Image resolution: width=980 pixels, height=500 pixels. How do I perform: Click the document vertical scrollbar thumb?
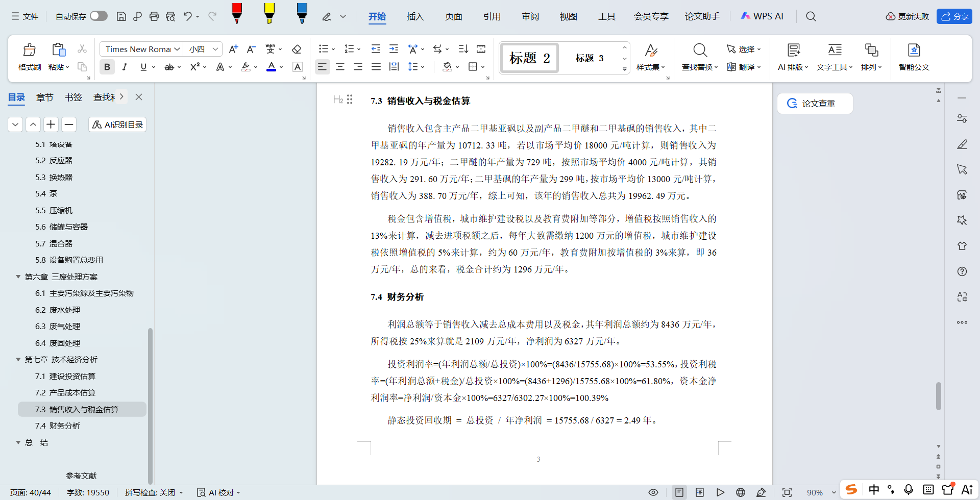coord(939,396)
